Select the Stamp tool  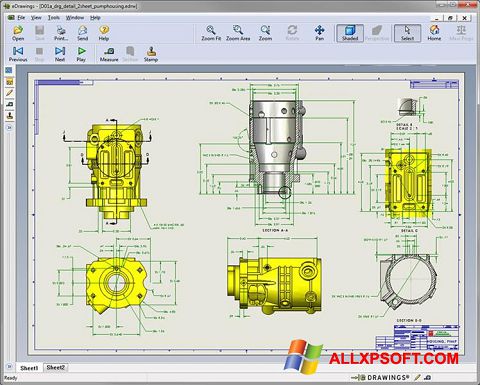(151, 54)
